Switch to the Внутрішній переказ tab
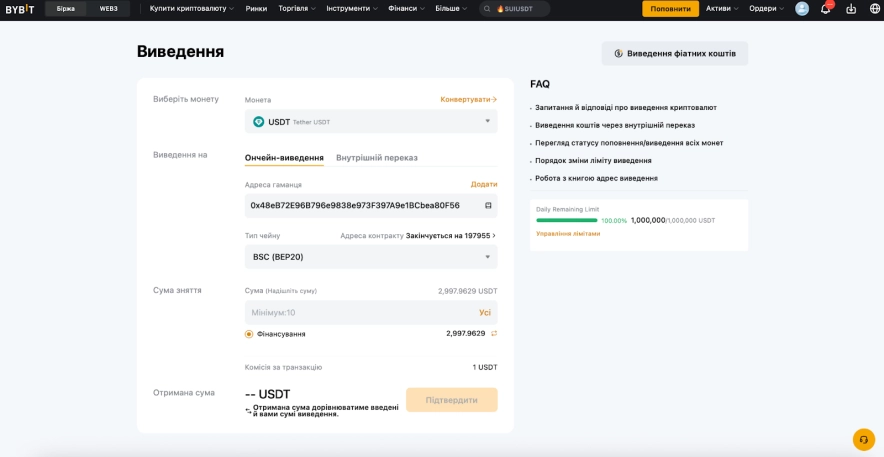 [376, 158]
